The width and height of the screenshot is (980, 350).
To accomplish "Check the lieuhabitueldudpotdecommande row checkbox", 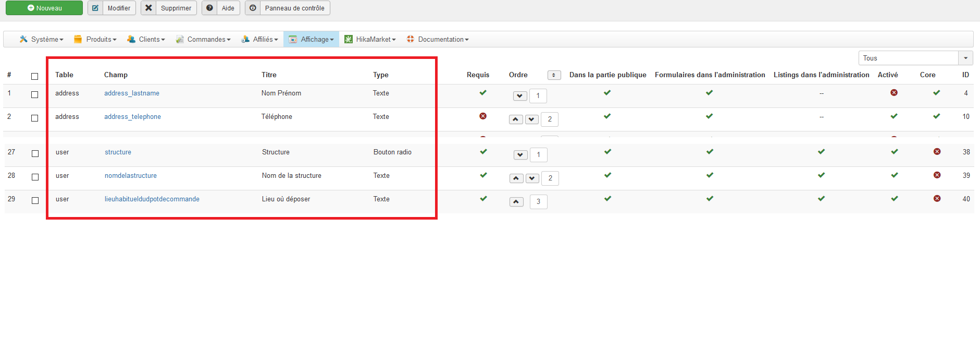I will (x=35, y=200).
